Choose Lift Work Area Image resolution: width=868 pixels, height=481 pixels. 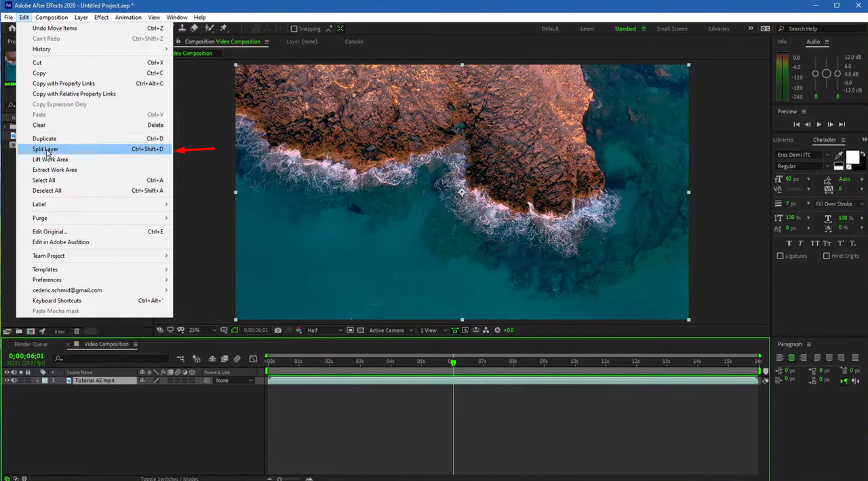tap(95, 159)
